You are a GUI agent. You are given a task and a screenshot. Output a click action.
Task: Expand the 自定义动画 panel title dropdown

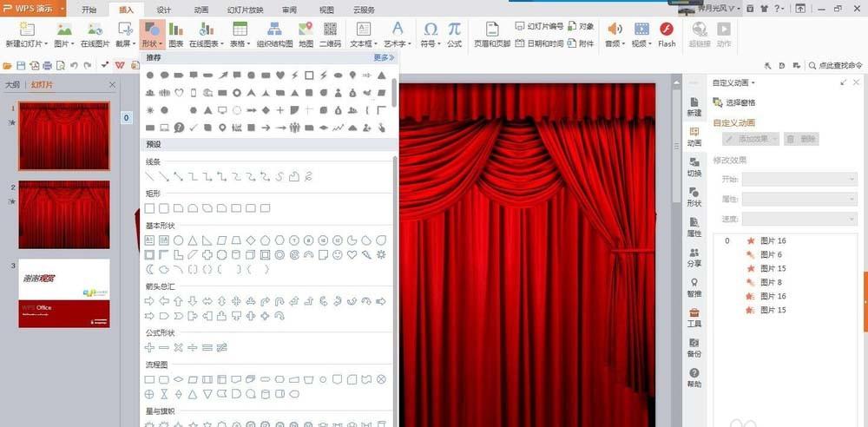(x=734, y=83)
